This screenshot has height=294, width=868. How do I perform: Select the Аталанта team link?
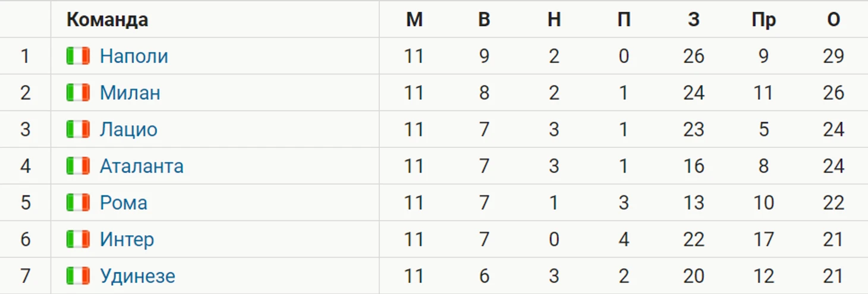(x=141, y=166)
